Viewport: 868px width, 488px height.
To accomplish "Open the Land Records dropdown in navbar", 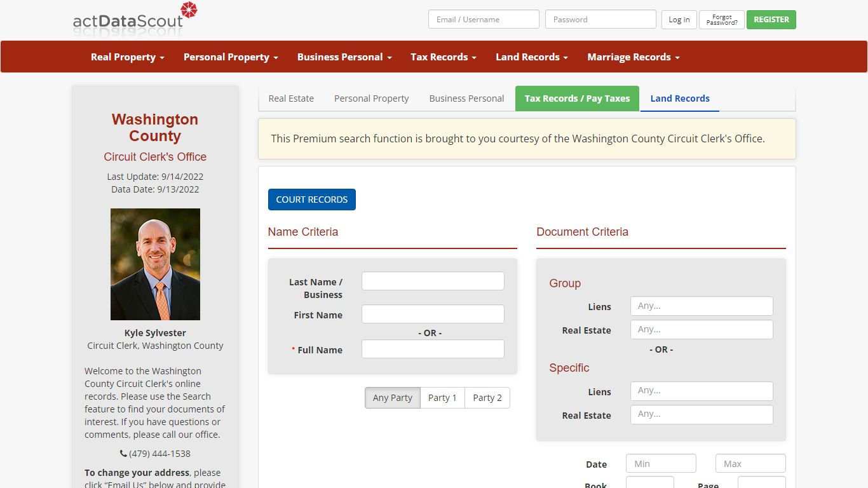I will tap(532, 57).
